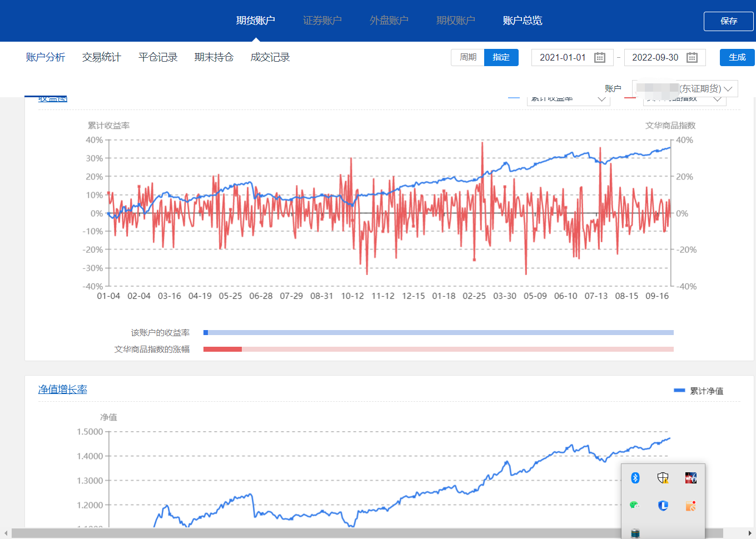Open the WeChat tray icon
Screen dimensions: 756x539
pos(635,505)
